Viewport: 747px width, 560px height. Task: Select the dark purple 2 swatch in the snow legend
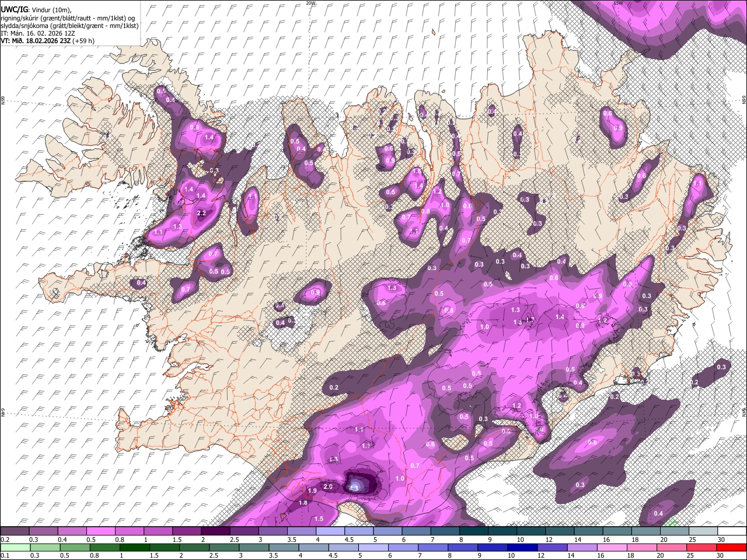215,531
